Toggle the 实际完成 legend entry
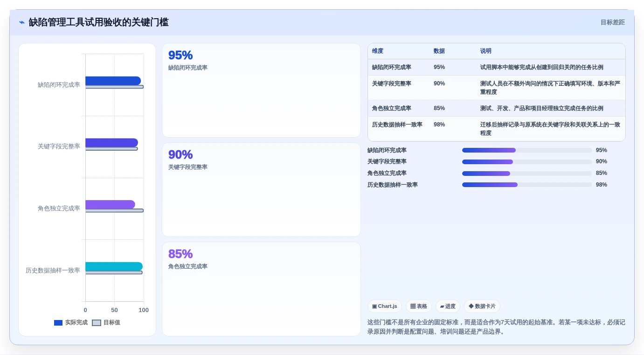 (x=71, y=322)
